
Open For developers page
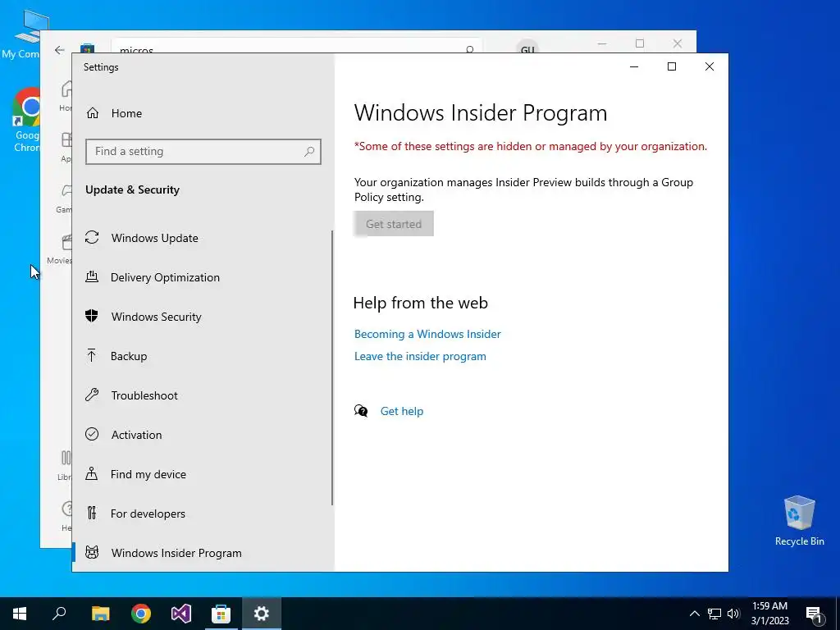point(202,514)
